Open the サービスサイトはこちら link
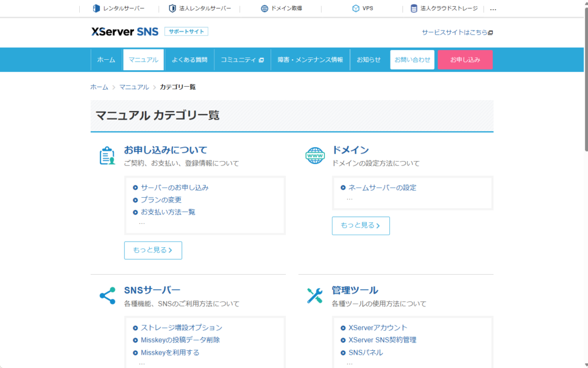 pyautogui.click(x=457, y=32)
